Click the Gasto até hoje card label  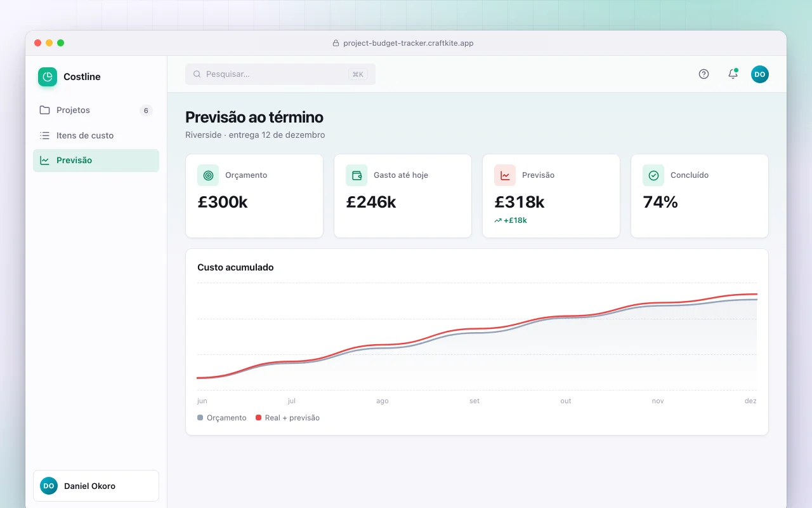(x=401, y=175)
